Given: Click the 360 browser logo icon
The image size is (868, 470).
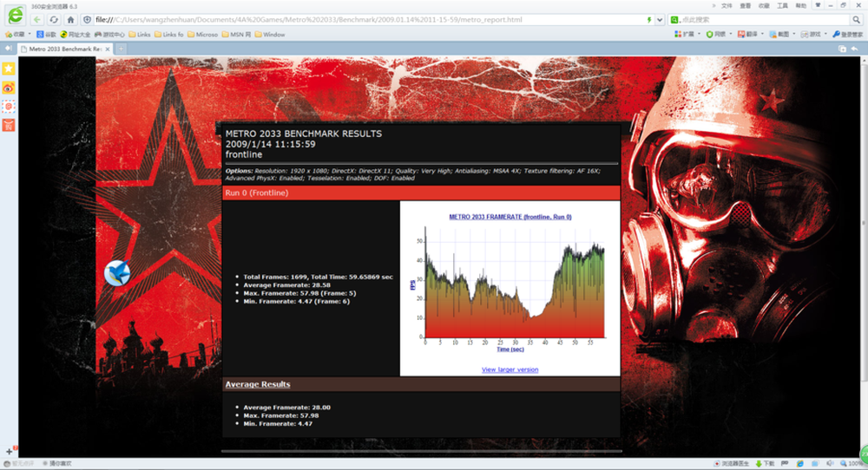Looking at the screenshot, I should (x=16, y=16).
